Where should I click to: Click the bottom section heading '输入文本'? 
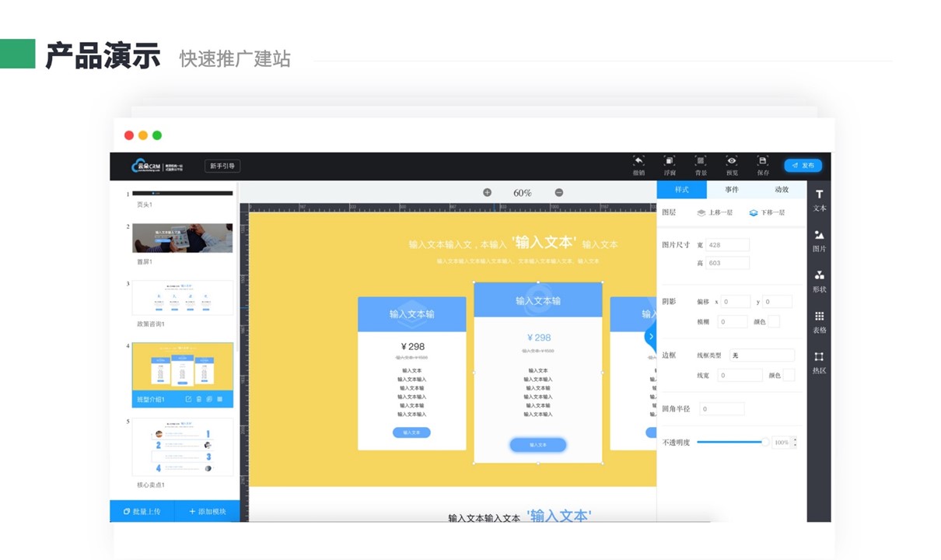(x=559, y=515)
